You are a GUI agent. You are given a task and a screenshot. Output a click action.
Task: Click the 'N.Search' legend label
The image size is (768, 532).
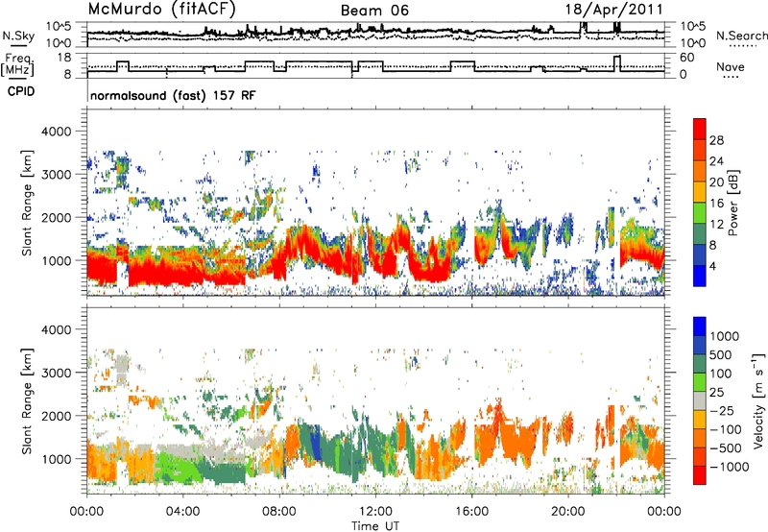[x=742, y=36]
